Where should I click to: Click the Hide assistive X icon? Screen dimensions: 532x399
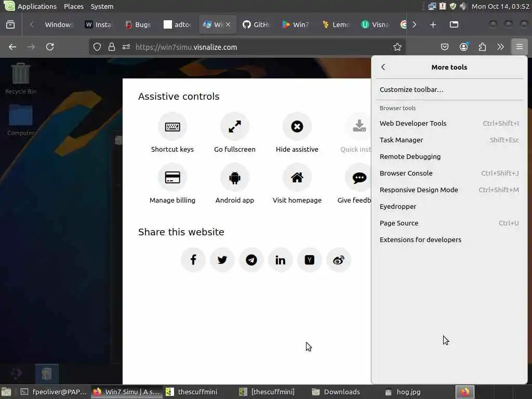(x=297, y=127)
